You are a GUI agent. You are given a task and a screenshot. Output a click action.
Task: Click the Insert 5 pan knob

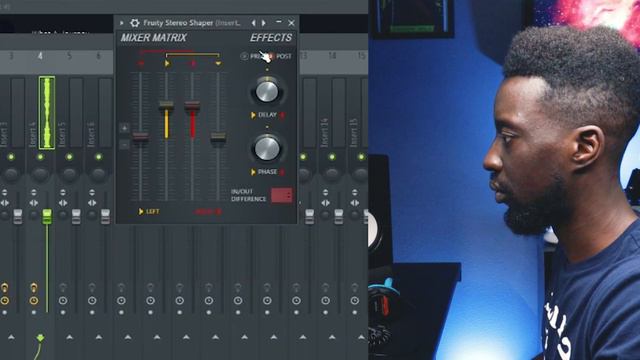pyautogui.click(x=69, y=174)
